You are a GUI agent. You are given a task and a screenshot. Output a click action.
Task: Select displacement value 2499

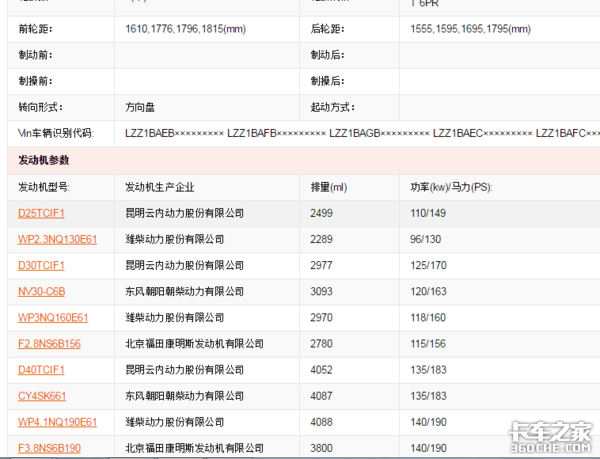pyautogui.click(x=321, y=213)
